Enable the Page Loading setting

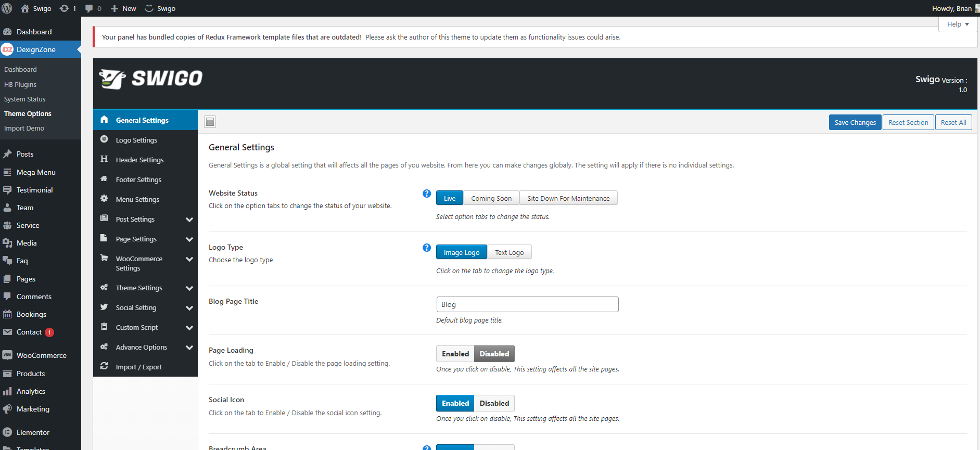pos(455,354)
